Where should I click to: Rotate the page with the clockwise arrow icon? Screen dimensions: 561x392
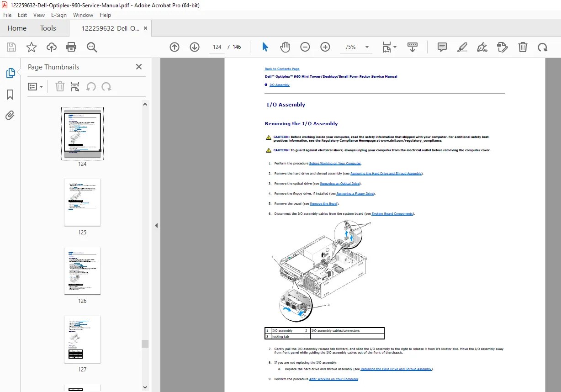[542, 47]
